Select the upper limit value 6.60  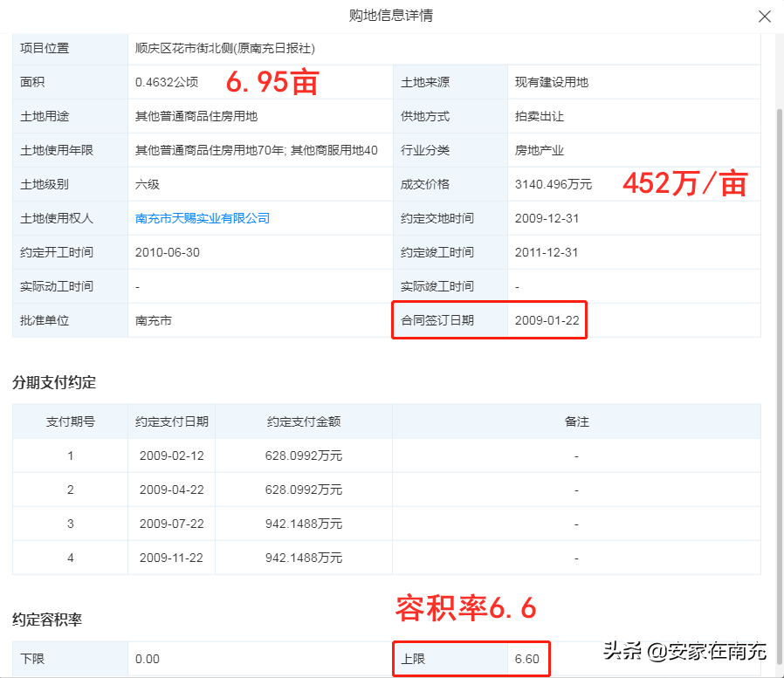point(527,659)
